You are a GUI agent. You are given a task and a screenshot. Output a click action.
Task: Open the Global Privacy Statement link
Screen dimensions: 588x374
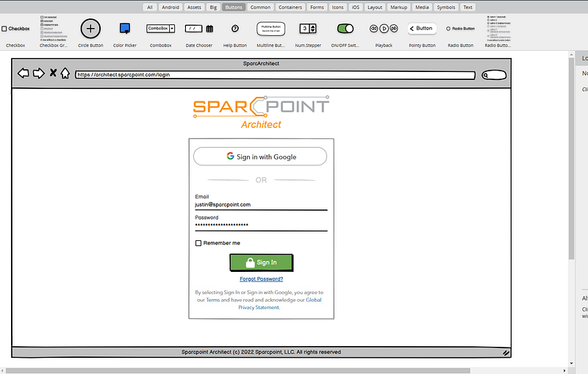click(x=280, y=303)
